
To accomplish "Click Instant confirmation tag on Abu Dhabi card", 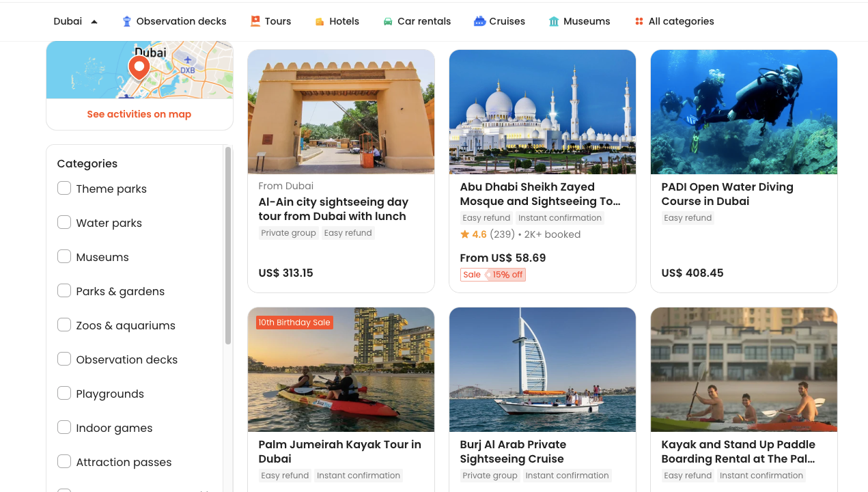I will (560, 218).
